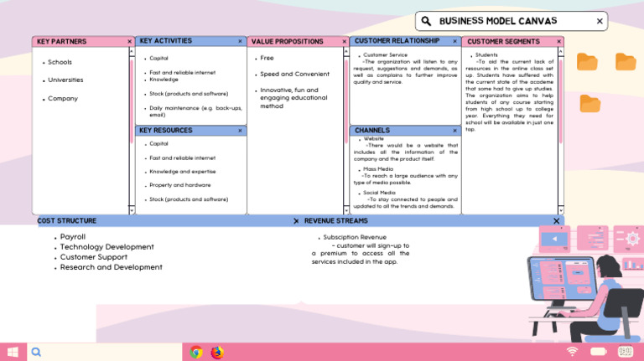644x361 pixels.
Task: Click 'Research and Development' under Cost Structure
Action: 111,267
